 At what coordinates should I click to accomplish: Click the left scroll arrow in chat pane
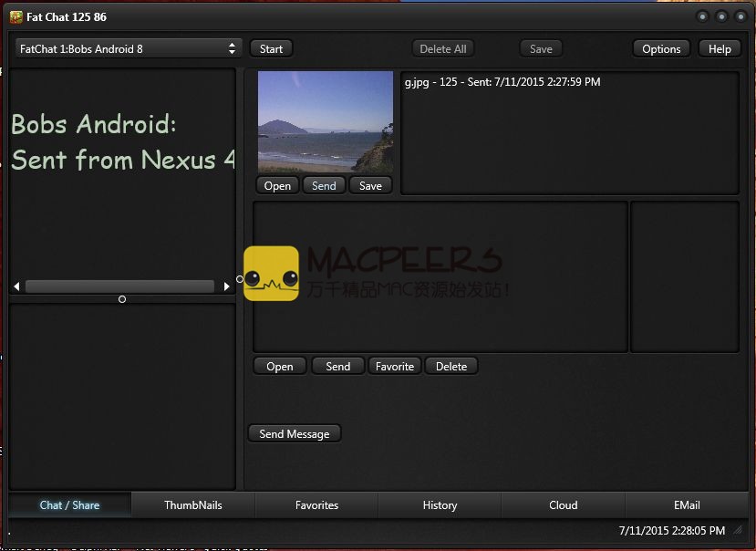[17, 286]
